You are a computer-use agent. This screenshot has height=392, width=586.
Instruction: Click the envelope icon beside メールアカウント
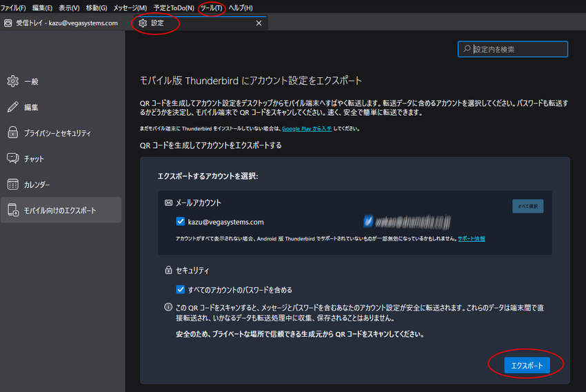168,203
